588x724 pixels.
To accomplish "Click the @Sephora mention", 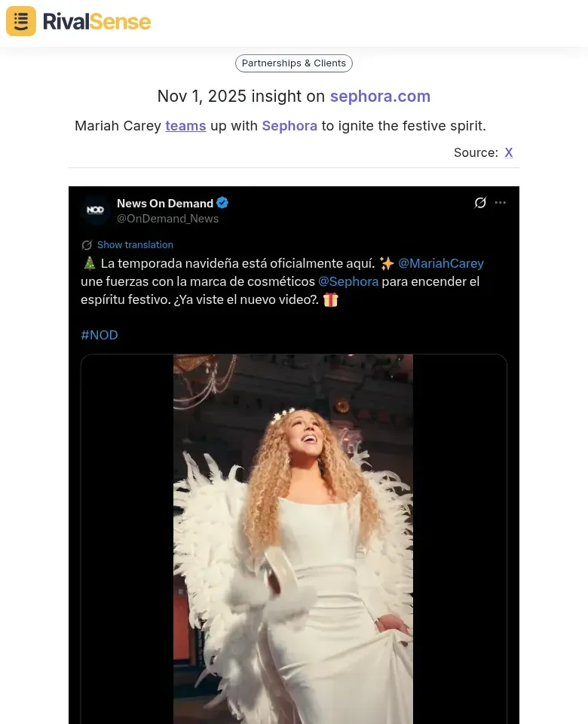I will (x=348, y=281).
